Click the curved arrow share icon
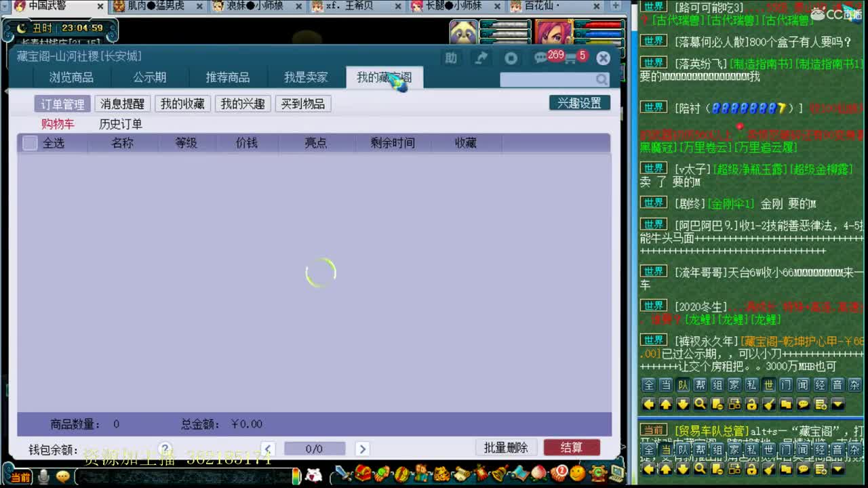 point(481,58)
